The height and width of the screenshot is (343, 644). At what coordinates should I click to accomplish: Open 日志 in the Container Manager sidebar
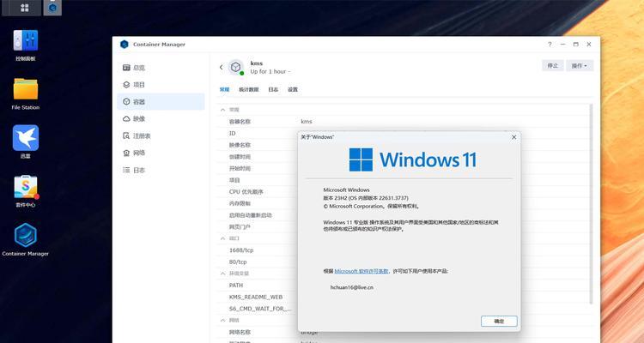click(x=161, y=170)
